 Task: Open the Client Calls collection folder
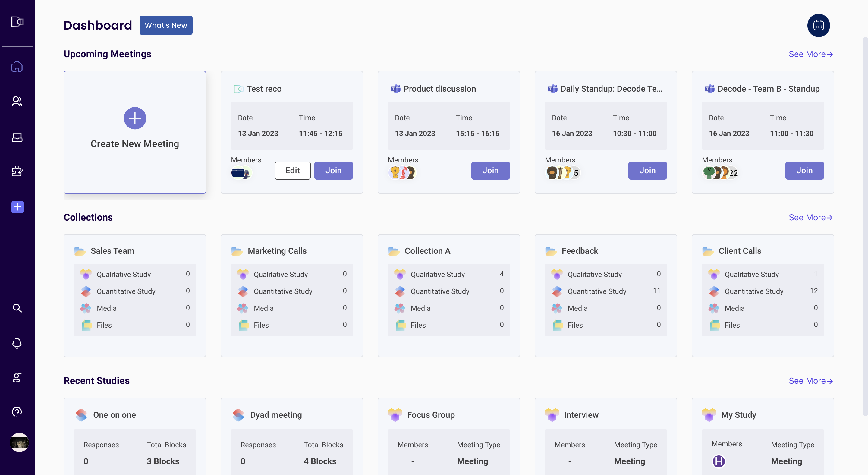click(x=740, y=251)
